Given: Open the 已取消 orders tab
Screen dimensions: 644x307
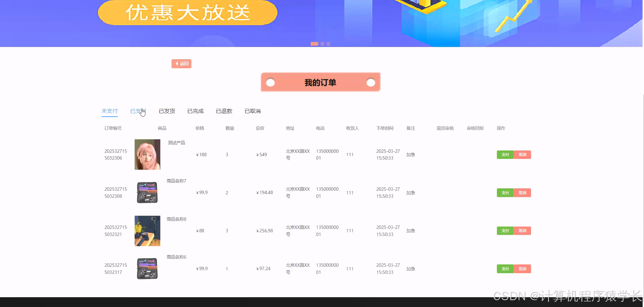Looking at the screenshot, I should [x=252, y=111].
